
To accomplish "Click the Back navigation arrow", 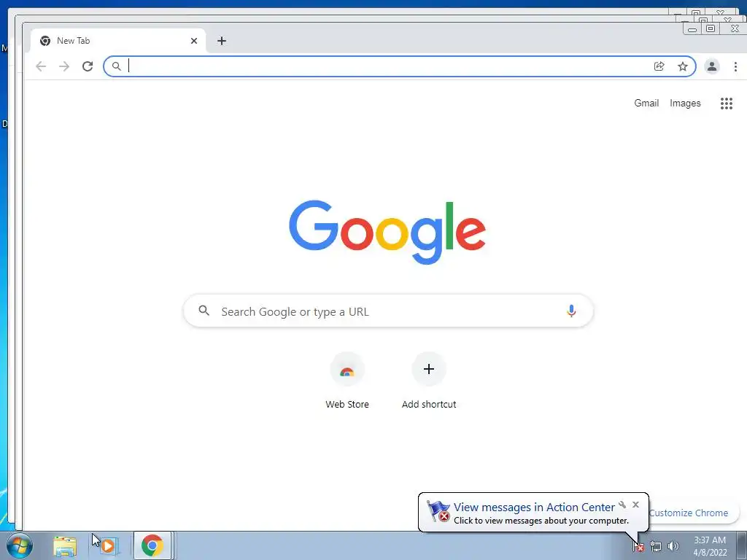I will pos(41,66).
